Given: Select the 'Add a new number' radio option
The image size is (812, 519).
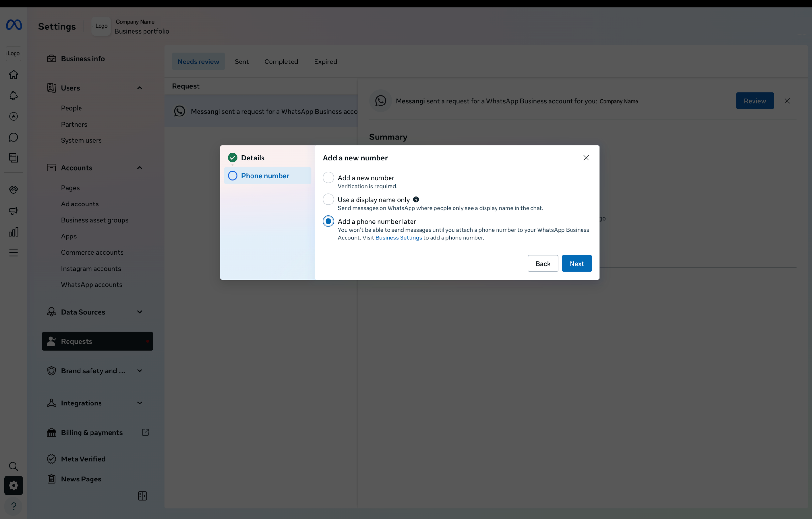Looking at the screenshot, I should (328, 178).
